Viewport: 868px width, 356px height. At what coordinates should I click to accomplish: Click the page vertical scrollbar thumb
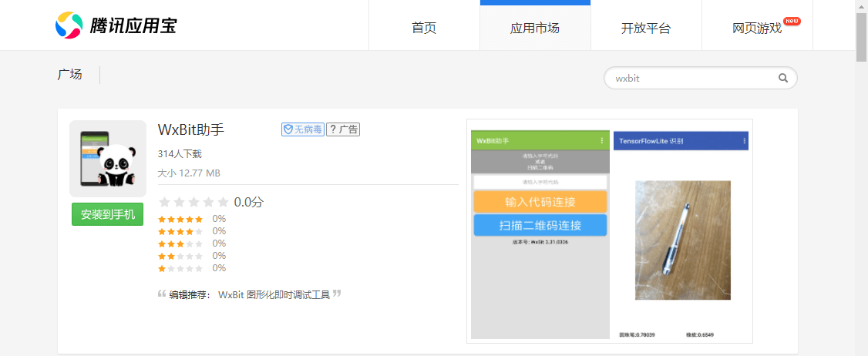pyautogui.click(x=861, y=37)
